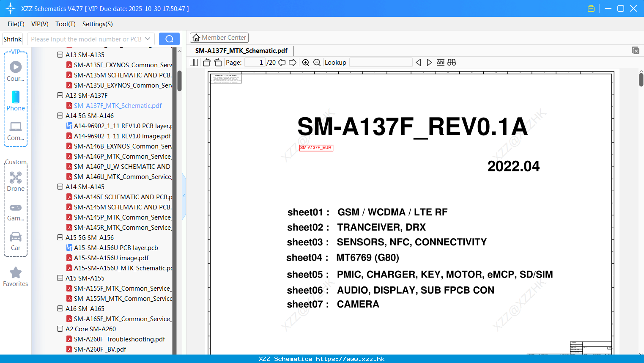Open A14-96902_1_11 REV1.0 image.pdf
644x363 pixels.
coord(122,136)
